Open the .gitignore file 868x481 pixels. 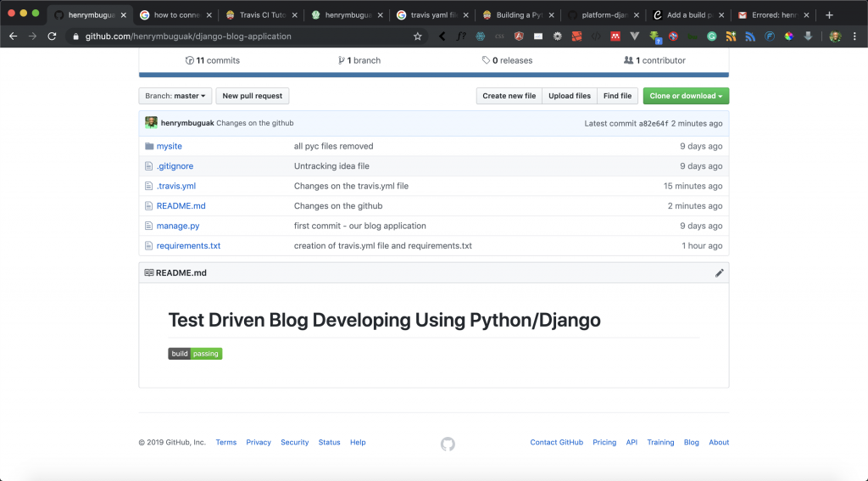pyautogui.click(x=175, y=166)
